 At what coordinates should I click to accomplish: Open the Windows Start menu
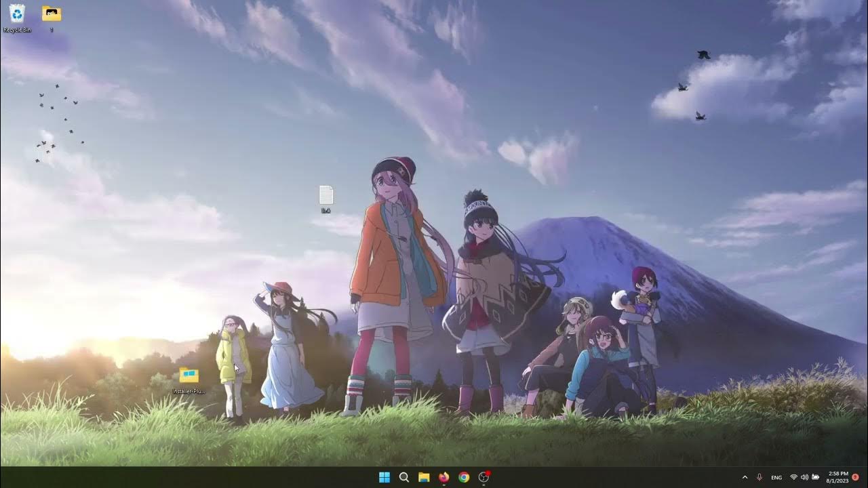384,477
